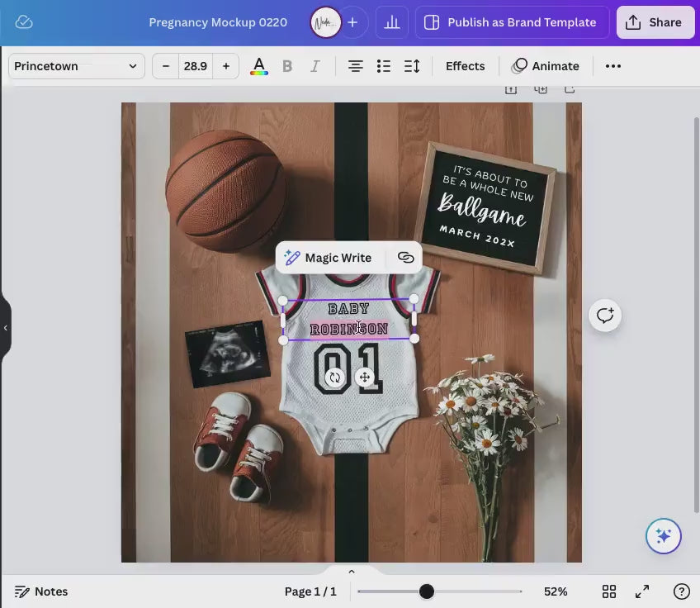Click the cloud save status icon
The image size is (700, 608).
pos(24,22)
